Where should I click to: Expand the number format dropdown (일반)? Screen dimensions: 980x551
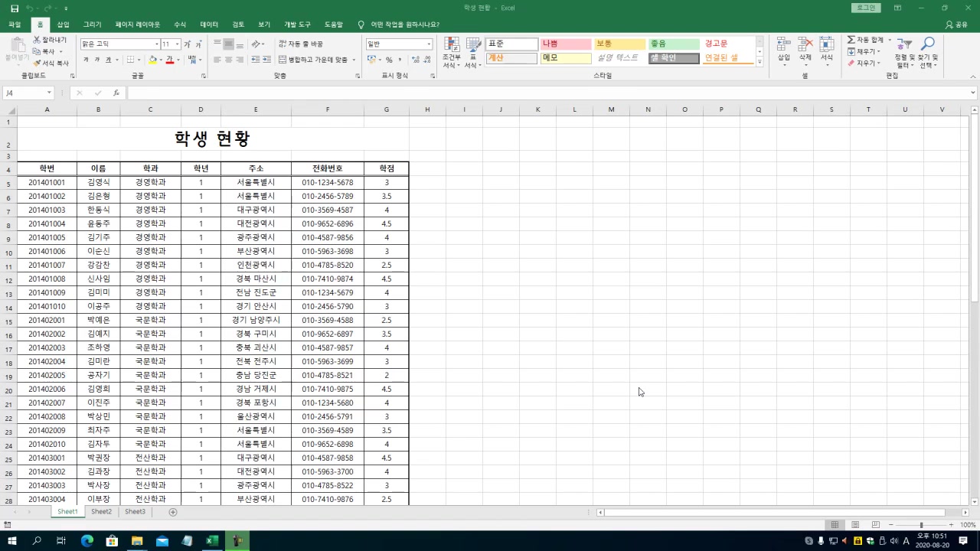[429, 44]
